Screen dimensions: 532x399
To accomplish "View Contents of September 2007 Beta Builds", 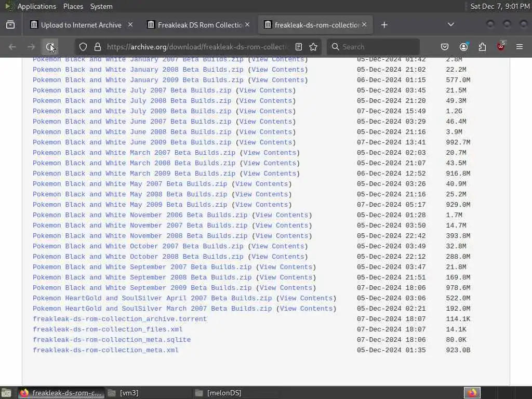I will click(286, 267).
